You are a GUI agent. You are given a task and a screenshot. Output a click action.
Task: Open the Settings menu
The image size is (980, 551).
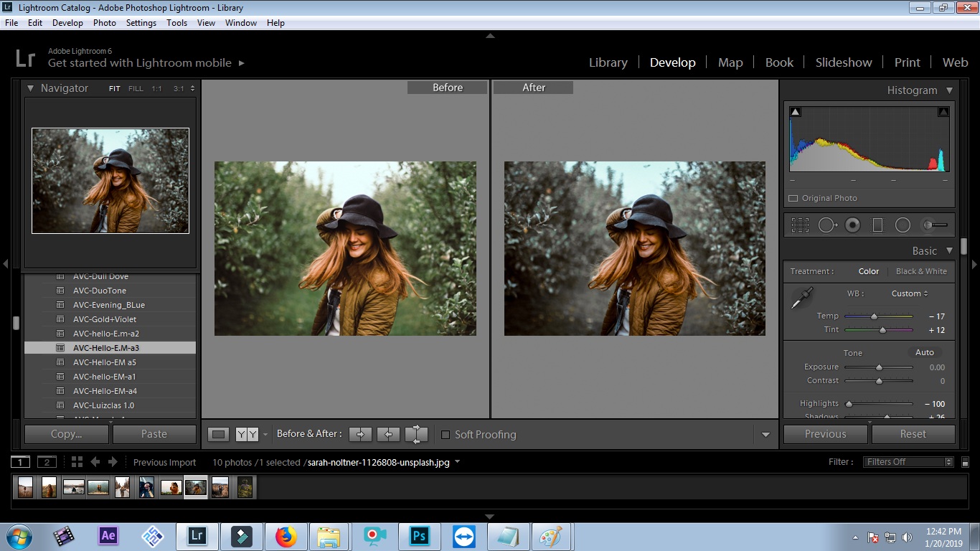(141, 23)
